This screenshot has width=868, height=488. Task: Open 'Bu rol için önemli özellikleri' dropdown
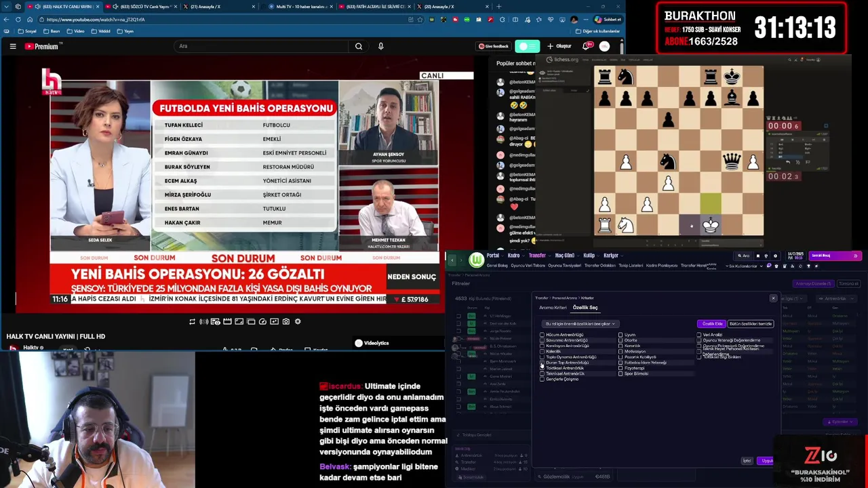pyautogui.click(x=580, y=324)
